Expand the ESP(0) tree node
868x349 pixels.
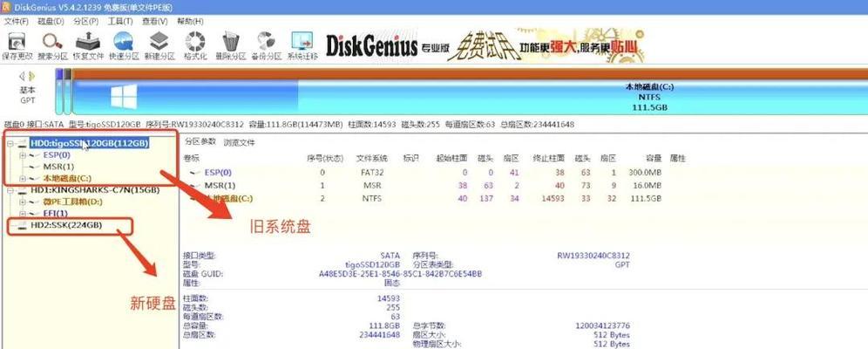[x=23, y=155]
